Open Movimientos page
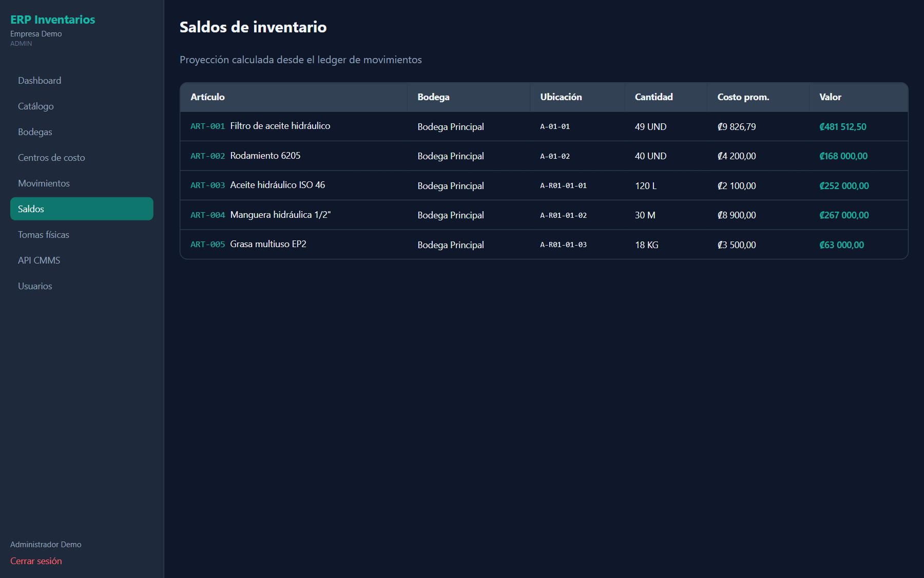Image resolution: width=924 pixels, height=578 pixels. (82, 183)
